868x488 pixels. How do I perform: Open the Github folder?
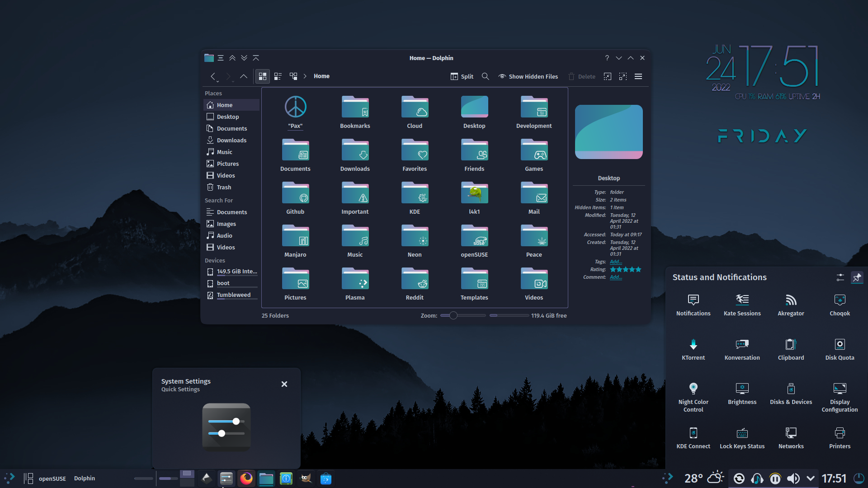[x=295, y=198]
